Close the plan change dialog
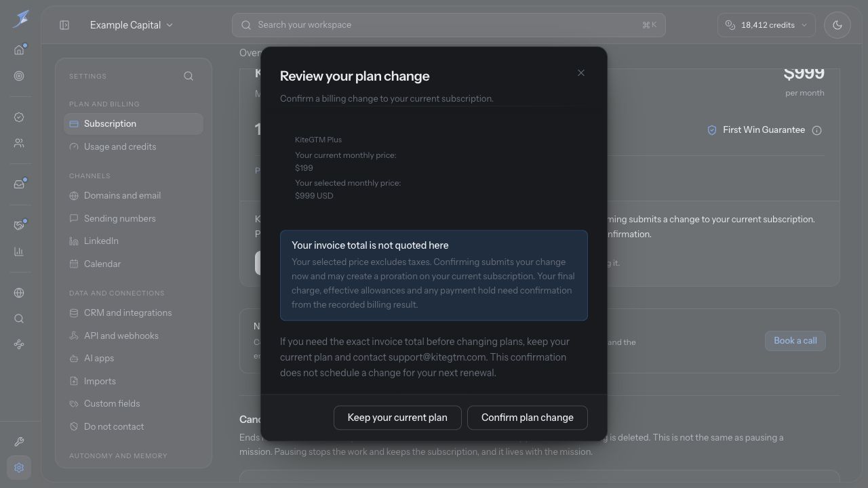The image size is (868, 488). [581, 73]
